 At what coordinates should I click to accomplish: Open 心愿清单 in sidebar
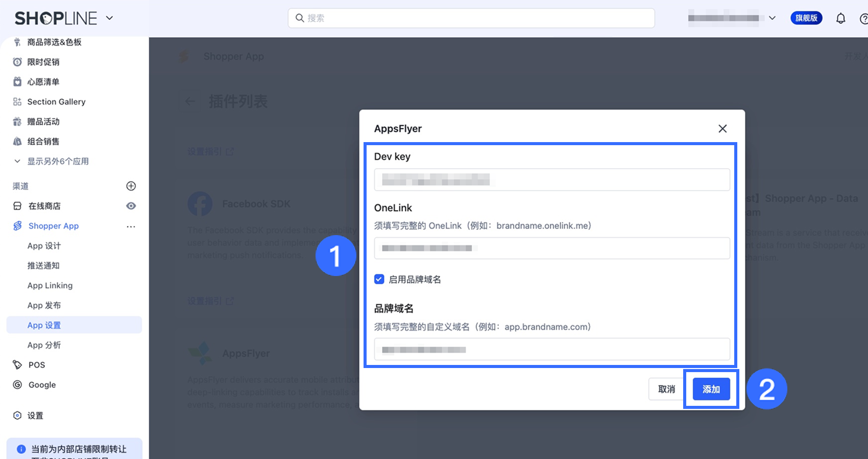coord(43,82)
